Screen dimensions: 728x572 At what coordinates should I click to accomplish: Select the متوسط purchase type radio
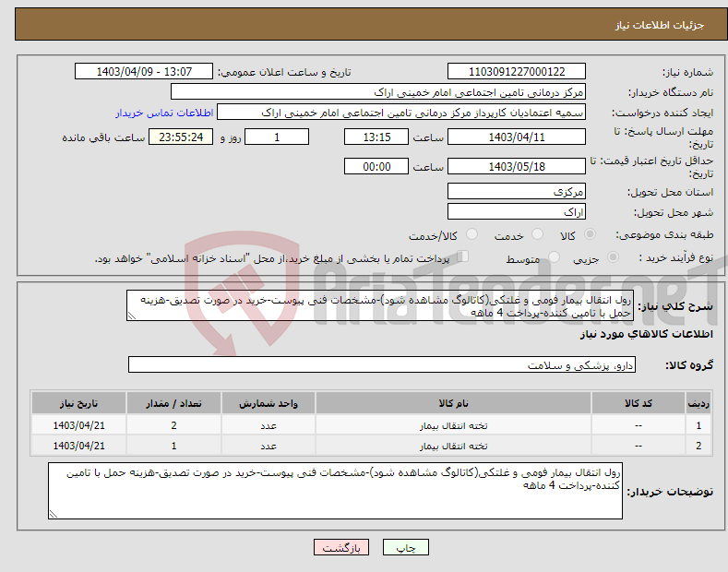point(554,256)
